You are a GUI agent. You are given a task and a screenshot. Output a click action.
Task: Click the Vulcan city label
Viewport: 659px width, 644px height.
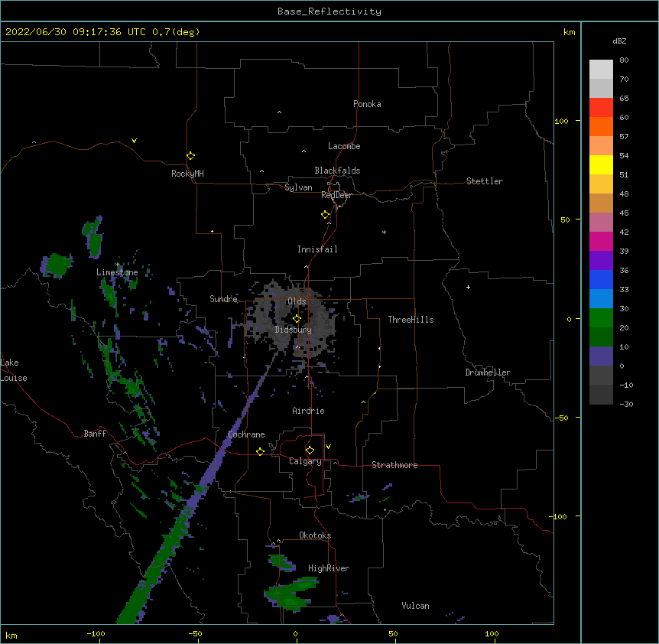click(415, 606)
